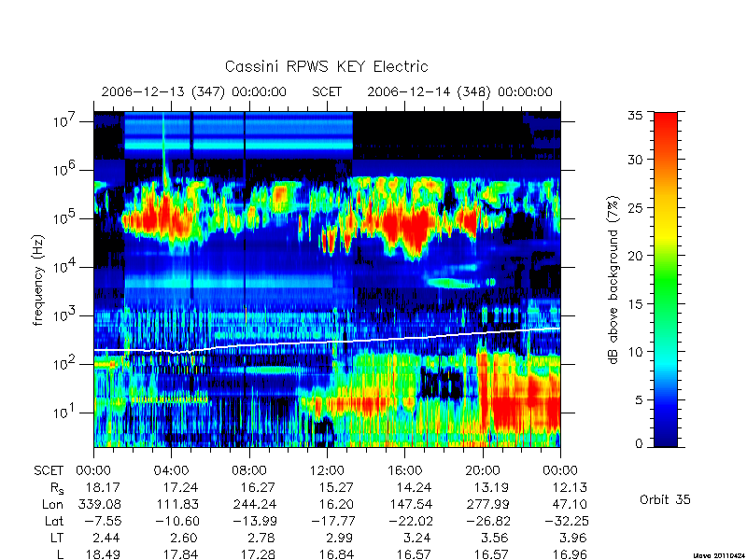This screenshot has width=747, height=560.
Task: Click the 10^3 frequency axis label
Action: (x=65, y=315)
